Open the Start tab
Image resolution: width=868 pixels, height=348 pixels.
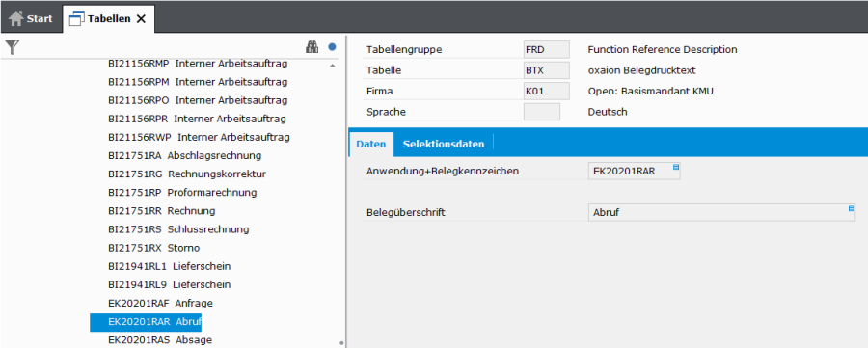point(31,19)
